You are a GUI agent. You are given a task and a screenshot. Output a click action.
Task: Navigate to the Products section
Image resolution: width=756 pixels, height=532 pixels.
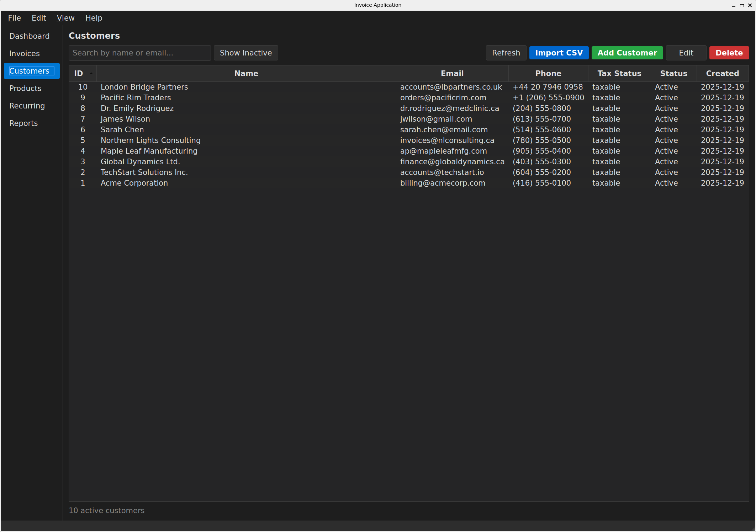click(x=25, y=88)
